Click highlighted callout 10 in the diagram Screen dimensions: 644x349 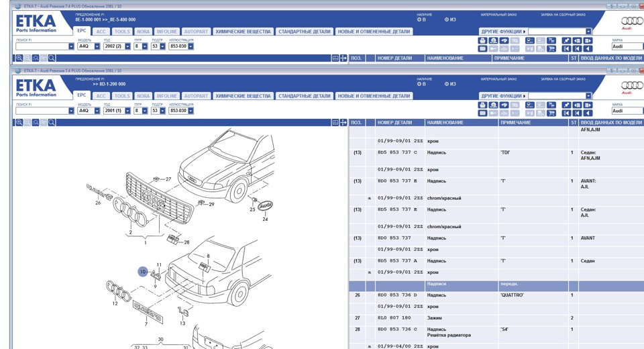[142, 272]
